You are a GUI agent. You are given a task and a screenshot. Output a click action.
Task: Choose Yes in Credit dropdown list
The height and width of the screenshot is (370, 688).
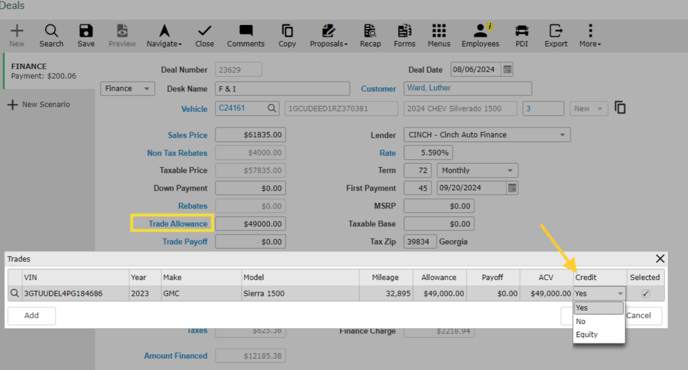pyautogui.click(x=598, y=308)
